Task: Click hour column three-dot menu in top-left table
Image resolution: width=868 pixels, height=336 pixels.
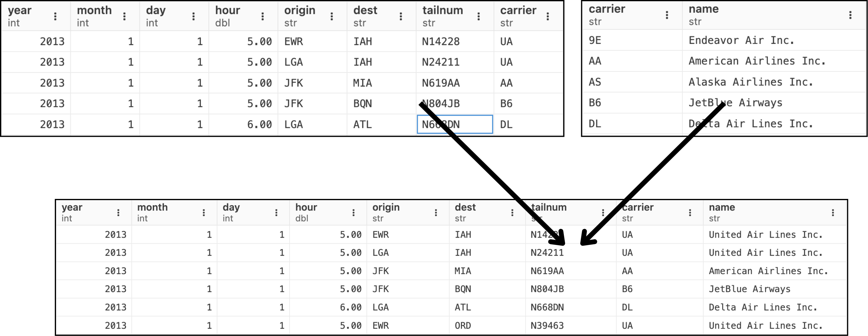Action: coord(262,16)
